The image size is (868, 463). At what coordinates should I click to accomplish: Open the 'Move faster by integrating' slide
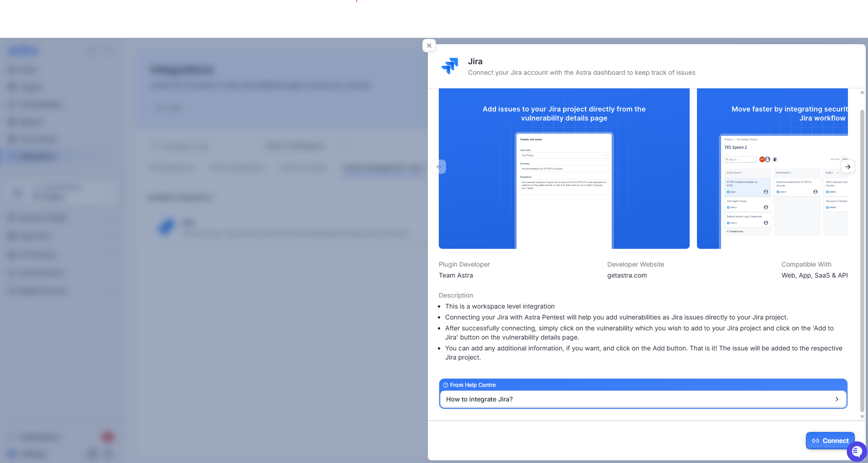click(772, 169)
